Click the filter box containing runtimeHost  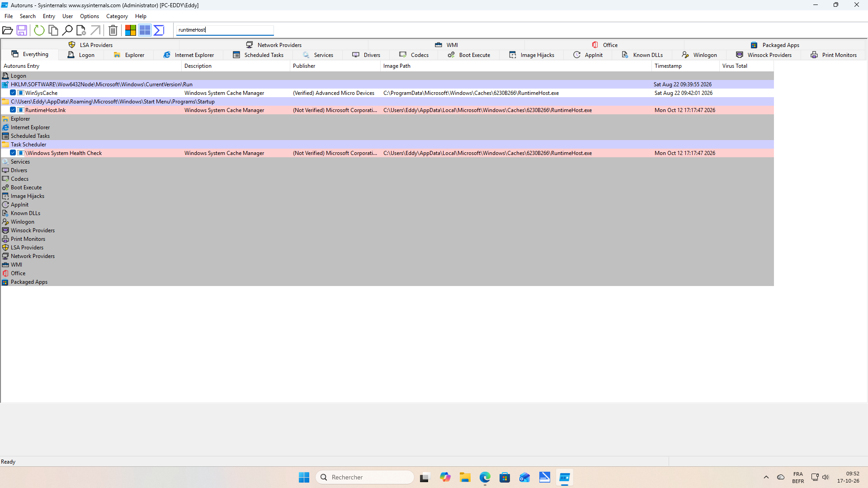[x=225, y=30]
